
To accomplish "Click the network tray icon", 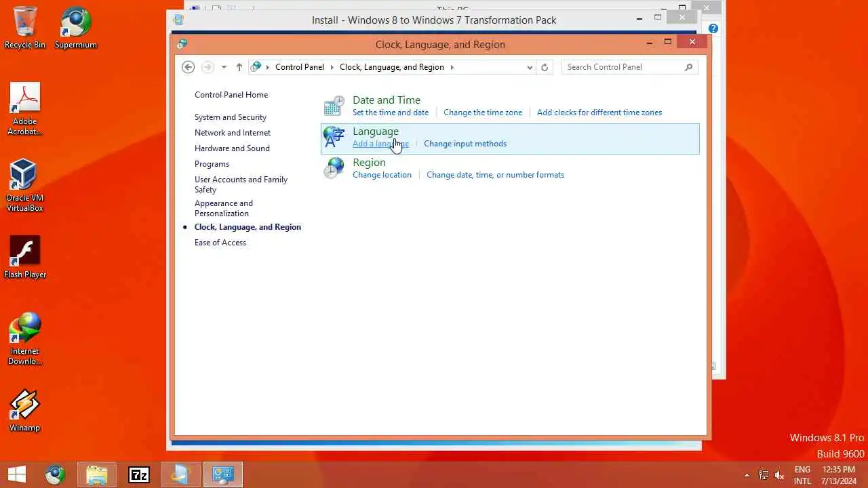I will 764,475.
